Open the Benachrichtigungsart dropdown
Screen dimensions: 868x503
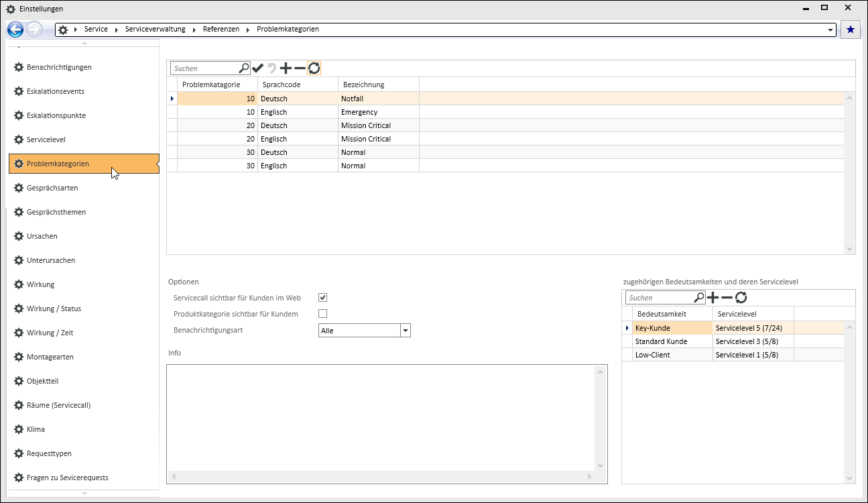[405, 330]
